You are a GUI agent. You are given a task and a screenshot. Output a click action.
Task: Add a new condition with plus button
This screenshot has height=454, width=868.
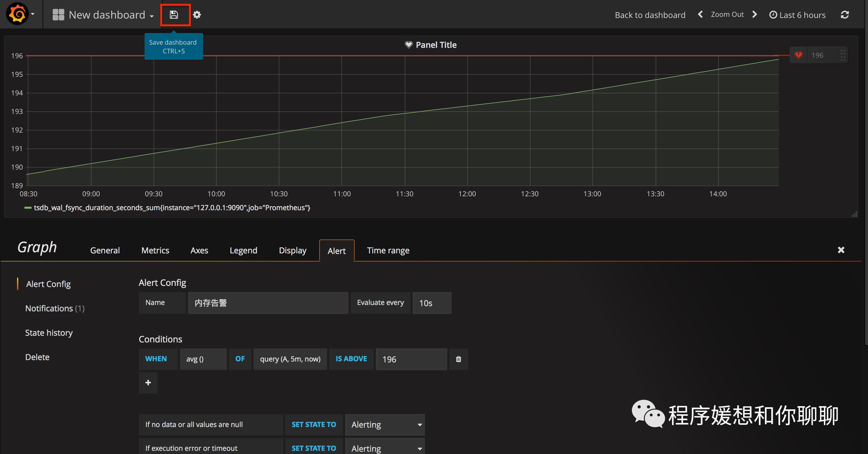(x=148, y=383)
